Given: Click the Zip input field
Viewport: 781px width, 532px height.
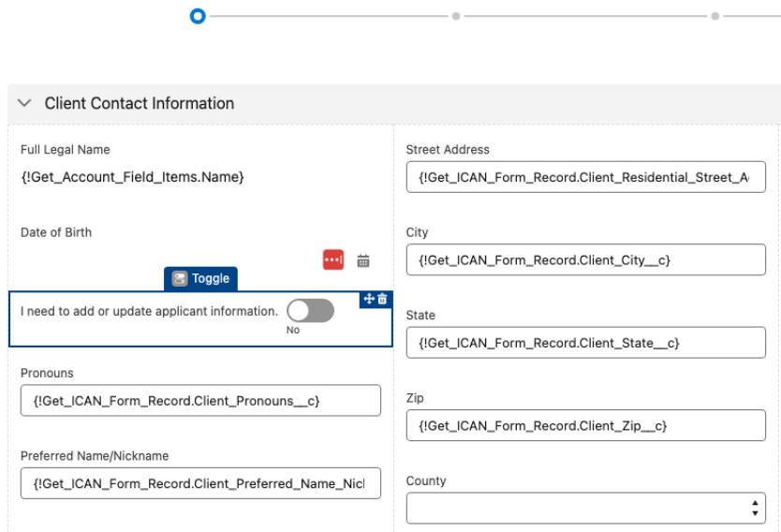Looking at the screenshot, I should (x=586, y=425).
